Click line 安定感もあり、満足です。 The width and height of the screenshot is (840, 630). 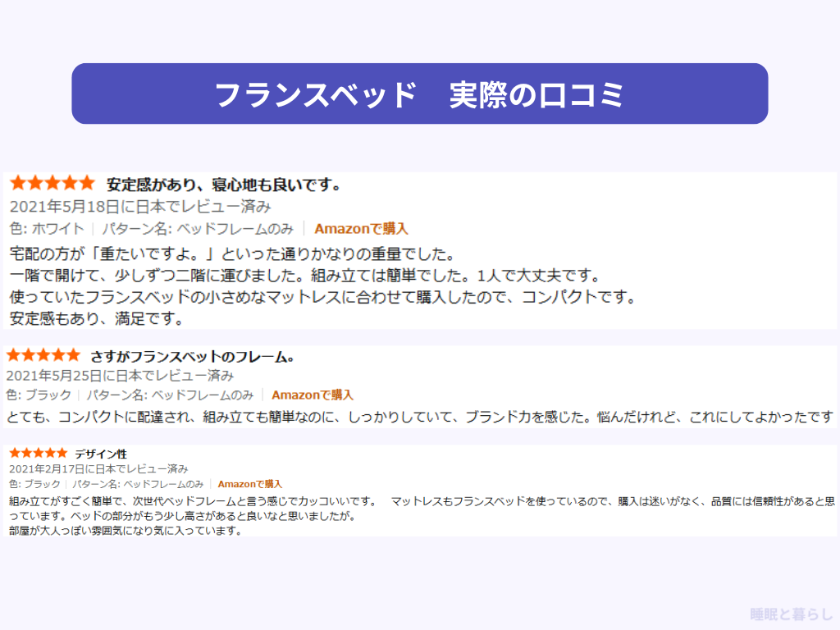point(97,319)
